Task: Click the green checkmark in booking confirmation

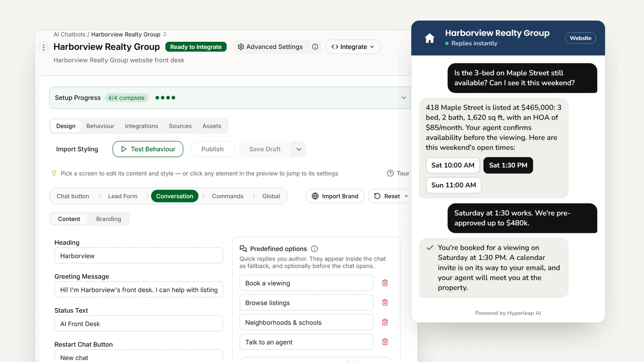Action: click(430, 248)
